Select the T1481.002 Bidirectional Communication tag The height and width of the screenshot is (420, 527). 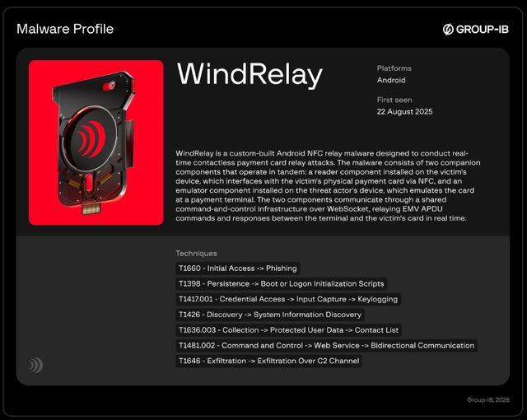(x=327, y=346)
